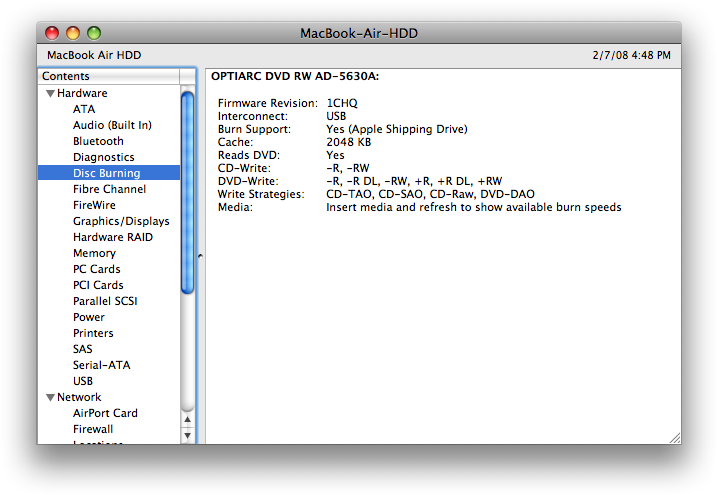Viewport: 717px width, 495px height.
Task: Select Diagnostics in the sidebar
Action: pyautogui.click(x=104, y=157)
